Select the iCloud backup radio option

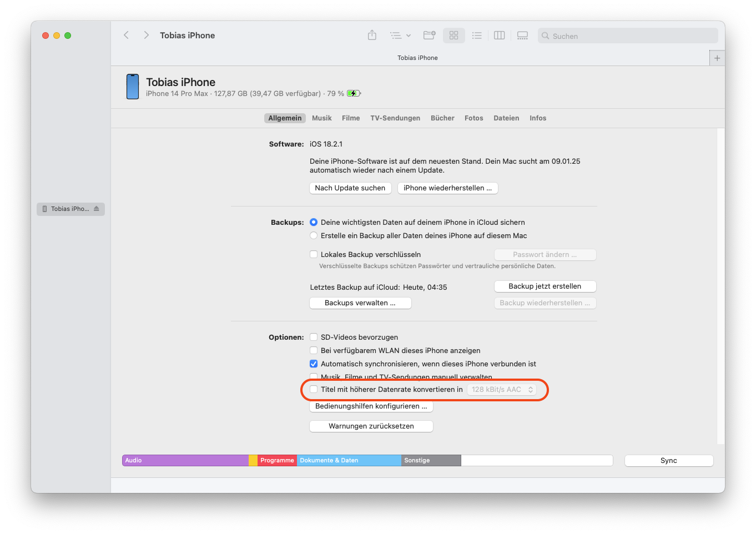coord(314,222)
